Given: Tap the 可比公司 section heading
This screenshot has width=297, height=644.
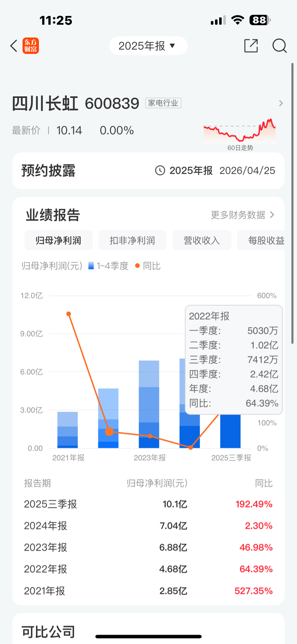Looking at the screenshot, I should pyautogui.click(x=48, y=632).
